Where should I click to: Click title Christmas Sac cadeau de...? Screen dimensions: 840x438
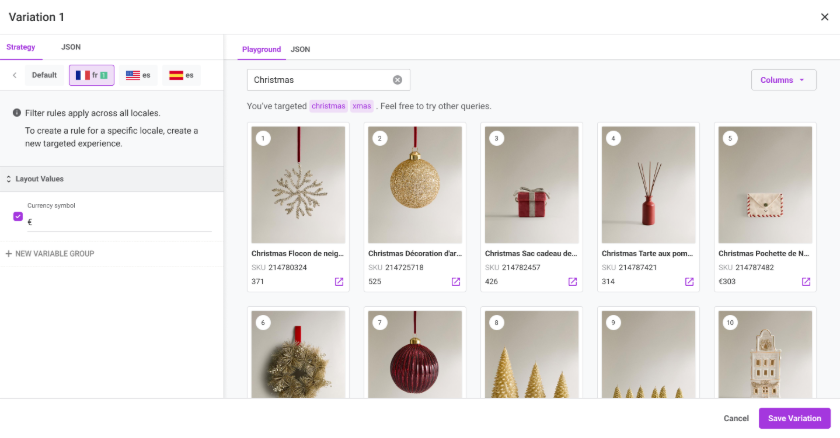coord(531,254)
